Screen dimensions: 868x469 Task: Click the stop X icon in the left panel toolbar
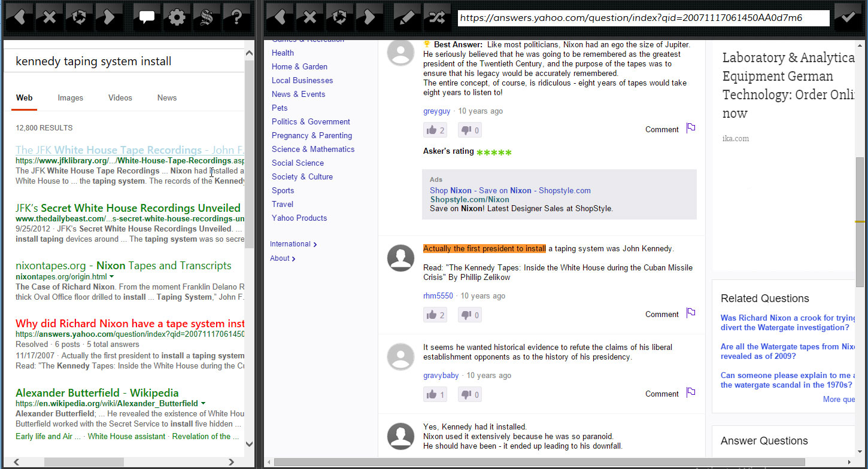pyautogui.click(x=50, y=17)
